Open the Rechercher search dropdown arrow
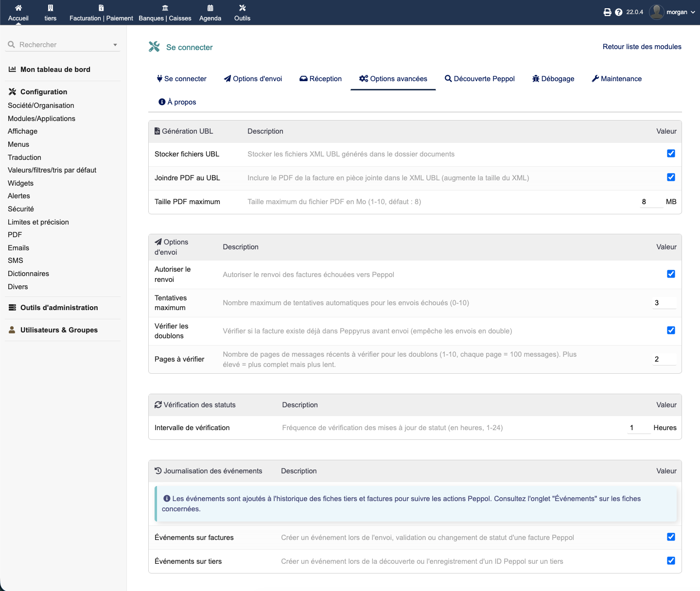 pos(115,45)
